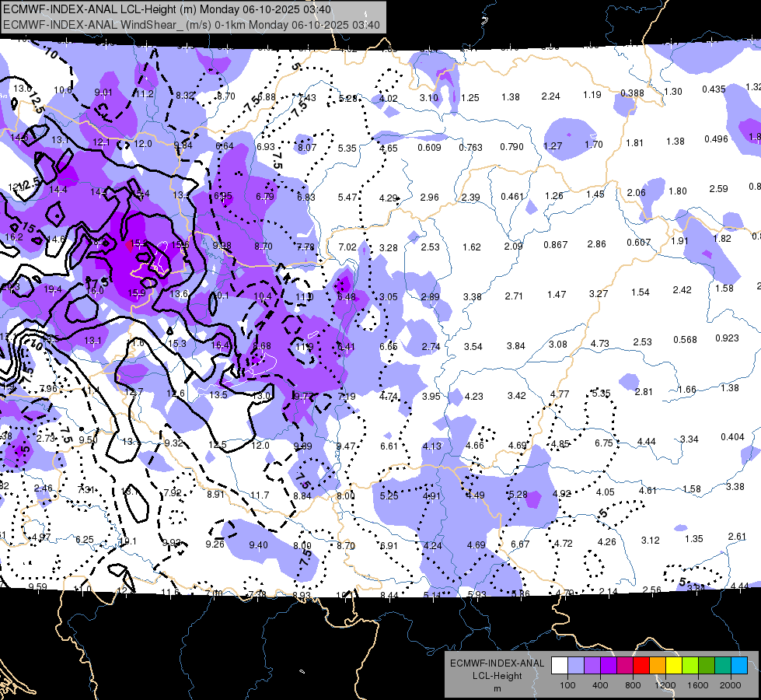Click the wind shear value 9.01
The height and width of the screenshot is (700, 761).
click(103, 93)
